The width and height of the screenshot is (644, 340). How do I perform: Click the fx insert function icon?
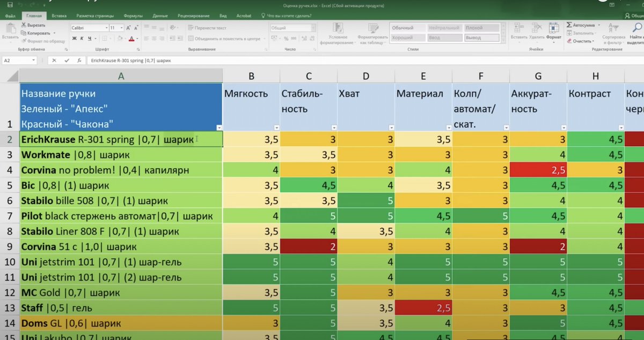pos(79,61)
